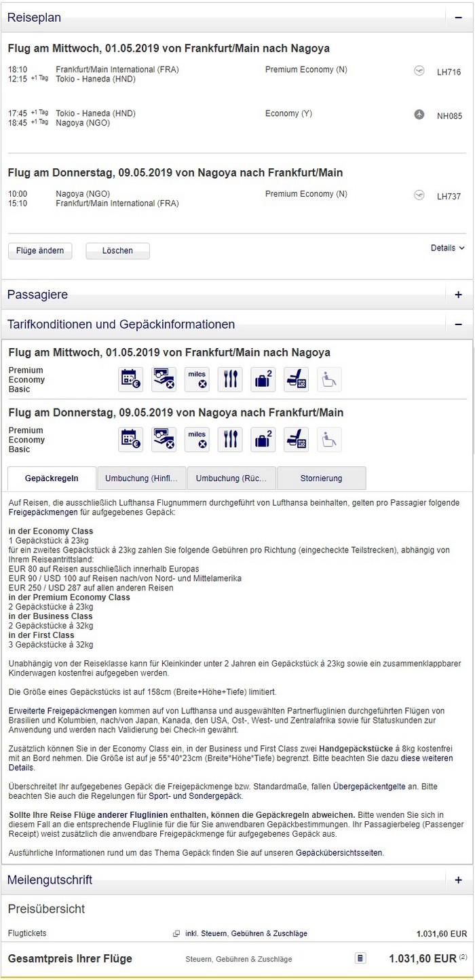
Task: Click 'Tokio - Haneda (HND)' arrival at 12:15
Action: 96,79
